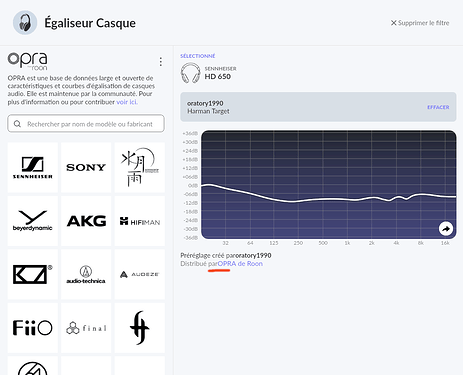Click the selected HD 650 headphone thumbnail

(190, 73)
